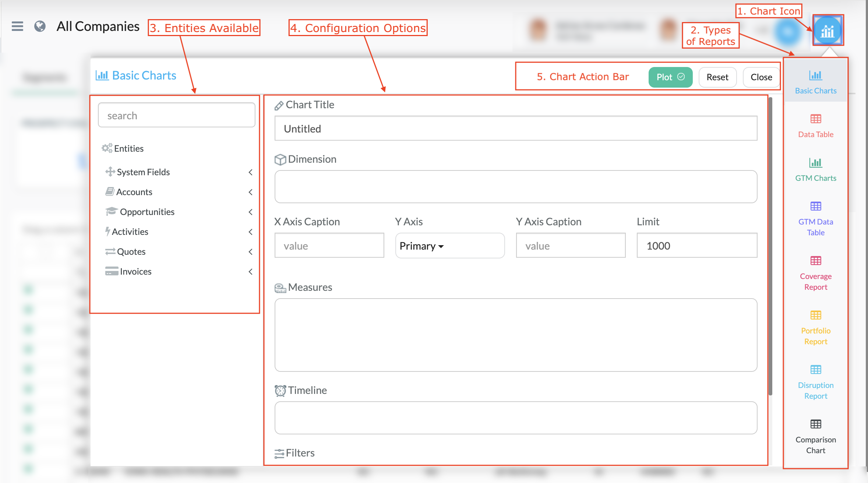This screenshot has width=868, height=483.
Task: Click the configuration panel vertical scrollbar
Action: 770,247
